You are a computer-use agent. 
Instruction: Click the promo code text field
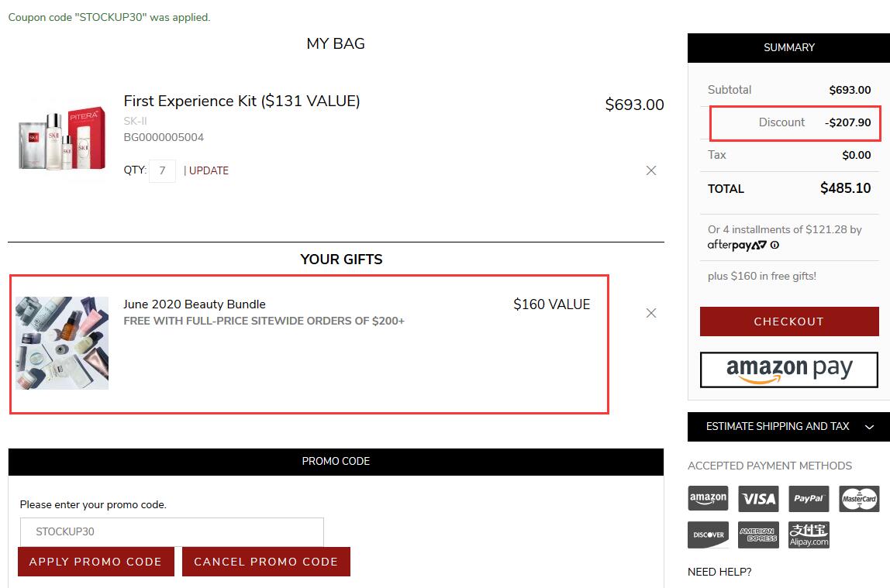tap(171, 531)
